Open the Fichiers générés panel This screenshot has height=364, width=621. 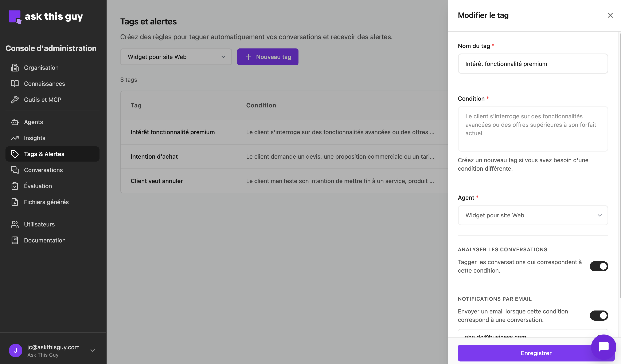coord(46,202)
